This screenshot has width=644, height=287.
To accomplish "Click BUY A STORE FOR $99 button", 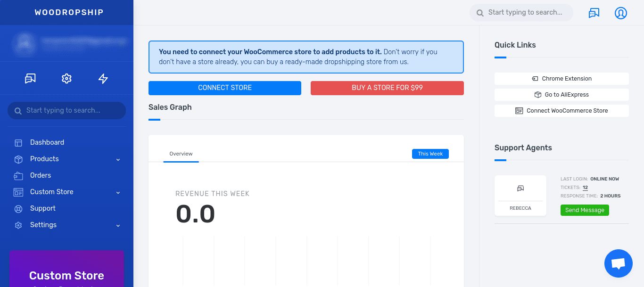I will click(x=387, y=88).
